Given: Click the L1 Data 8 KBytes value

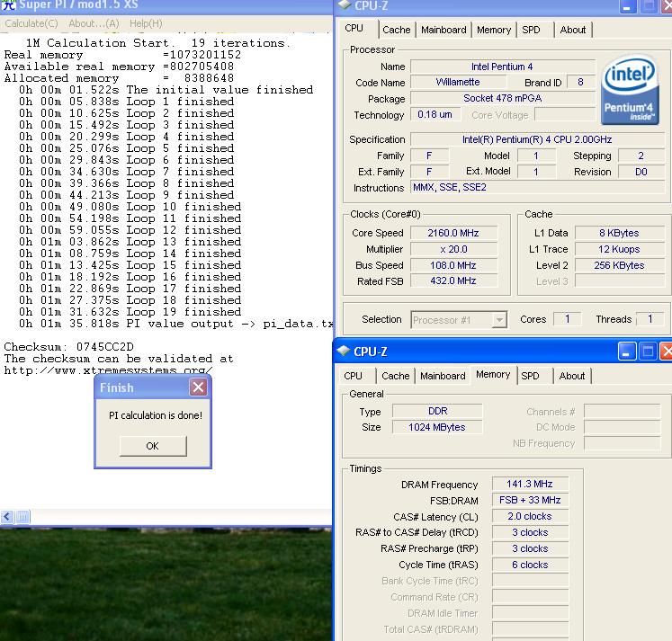Looking at the screenshot, I should tap(619, 233).
